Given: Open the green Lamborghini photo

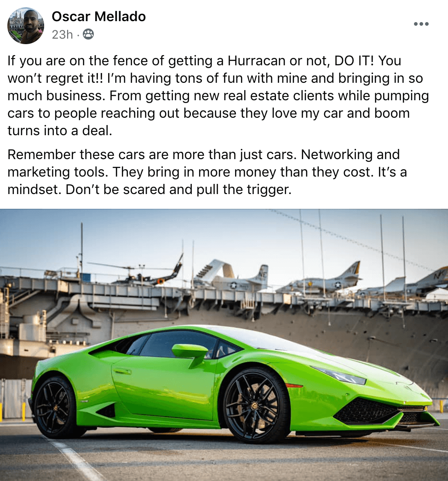Looking at the screenshot, I should (x=224, y=345).
